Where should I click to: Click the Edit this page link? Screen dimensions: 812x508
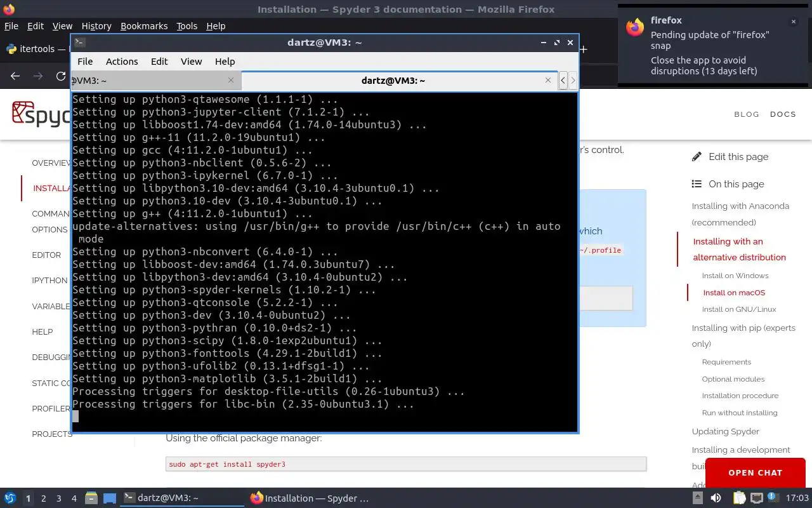click(x=738, y=156)
